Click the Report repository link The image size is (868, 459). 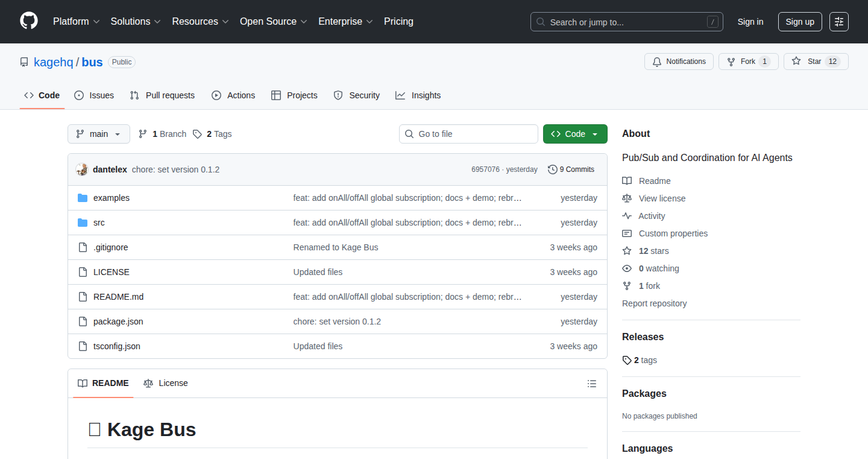(x=654, y=303)
